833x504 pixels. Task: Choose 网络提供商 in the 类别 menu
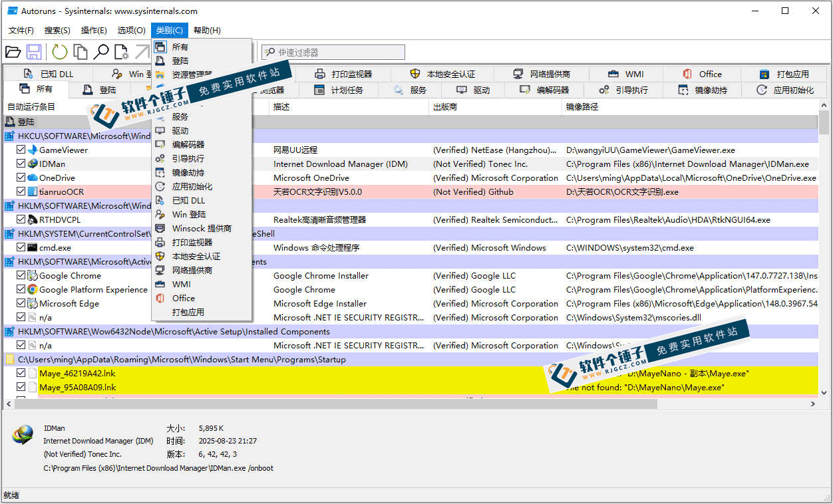coord(202,271)
